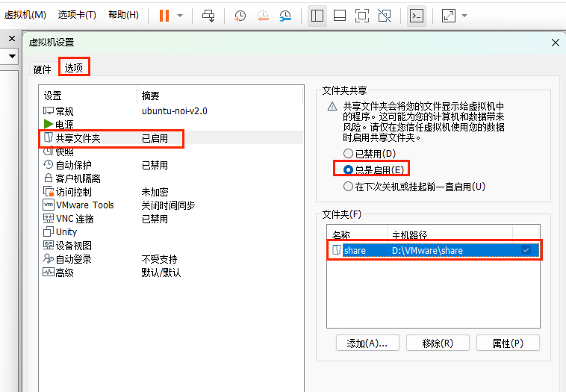Open the dropdown arrow next to the pause button
566x392 pixels.
tap(180, 16)
